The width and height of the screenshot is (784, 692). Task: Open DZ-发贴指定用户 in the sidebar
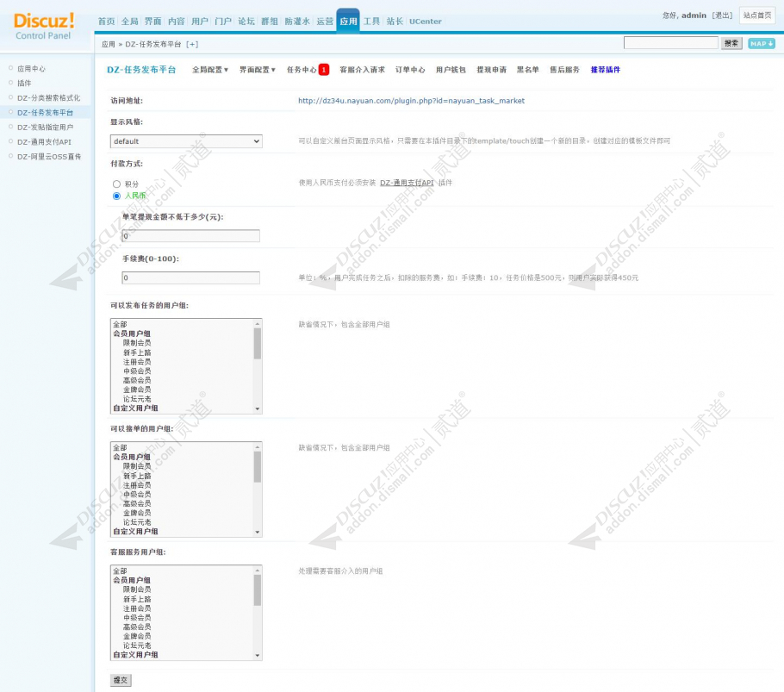(45, 127)
